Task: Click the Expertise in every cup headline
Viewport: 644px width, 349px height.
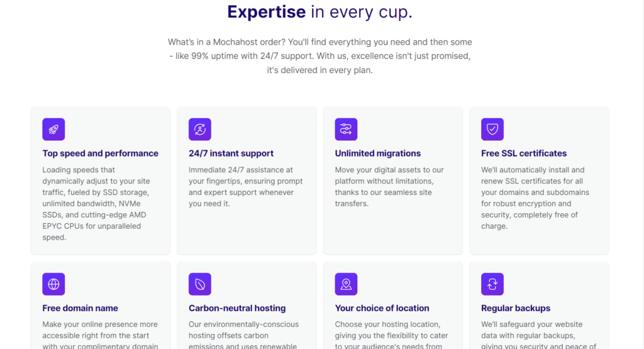Action: [x=319, y=12]
